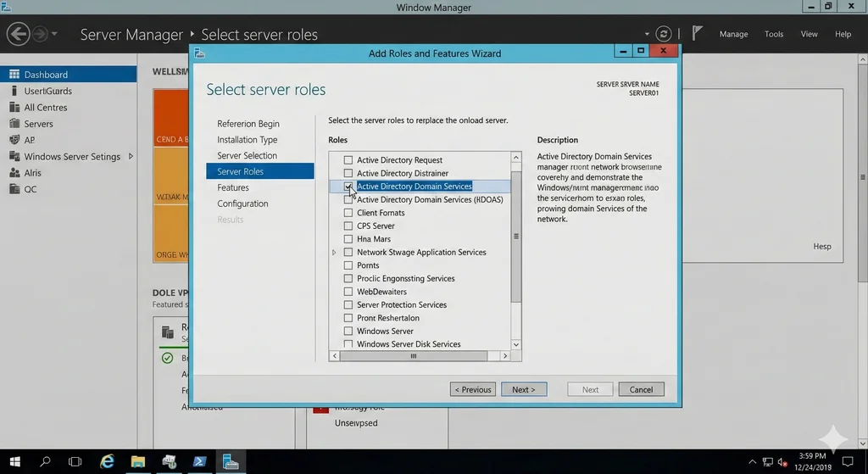Click the refresh icon in Server Manager header

coord(663,34)
